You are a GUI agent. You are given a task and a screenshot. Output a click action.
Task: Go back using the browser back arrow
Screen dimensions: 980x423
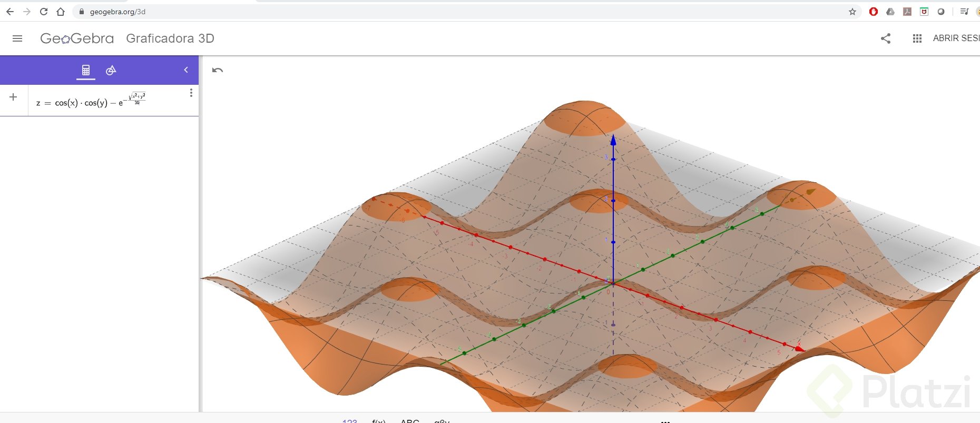10,12
